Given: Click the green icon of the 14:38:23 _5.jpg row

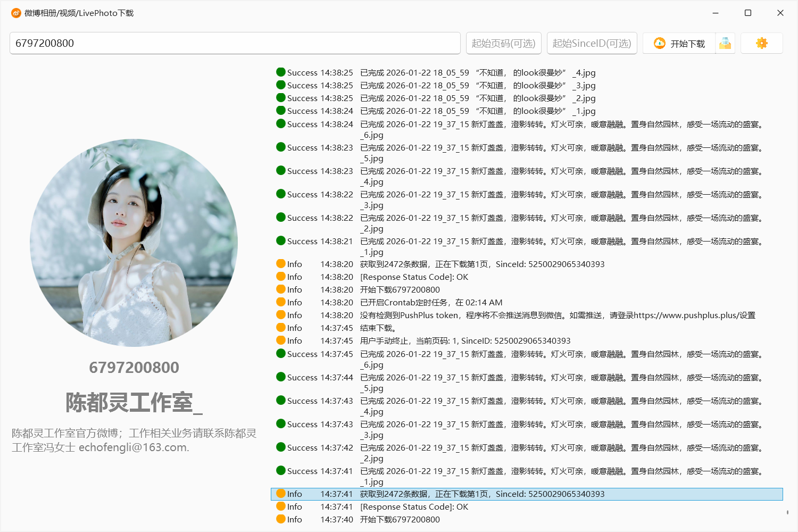Looking at the screenshot, I should click(x=281, y=147).
